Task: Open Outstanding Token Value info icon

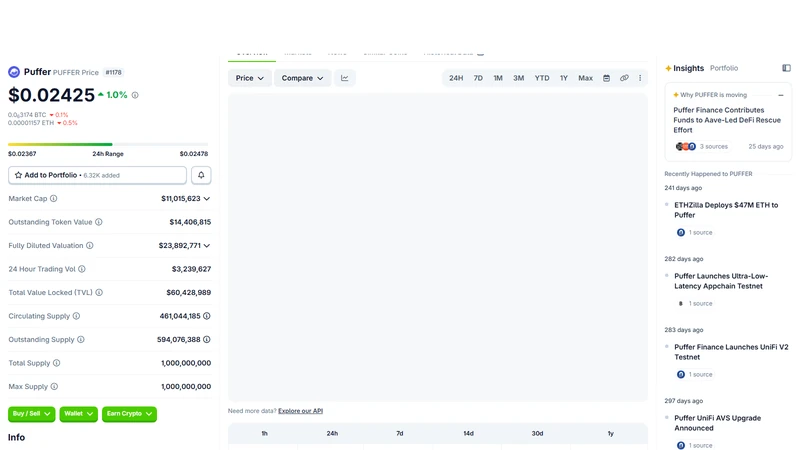Action: tap(98, 222)
